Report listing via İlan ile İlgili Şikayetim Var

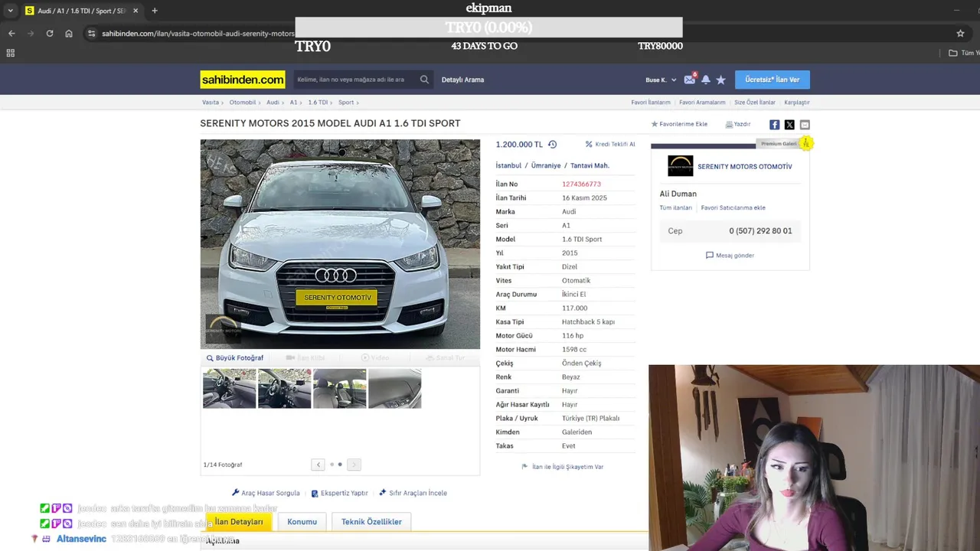tap(563, 467)
